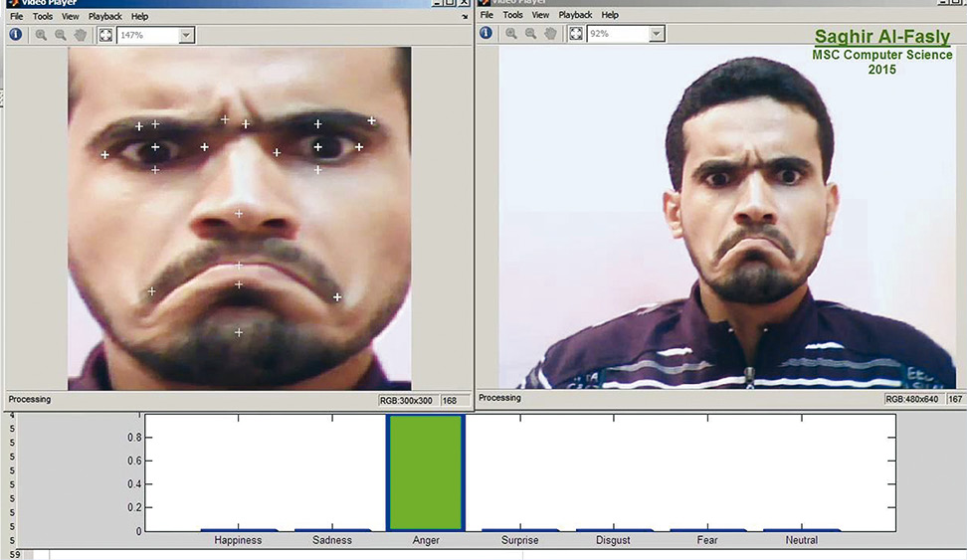Open View menu in left video player
The width and height of the screenshot is (967, 560).
(x=71, y=17)
